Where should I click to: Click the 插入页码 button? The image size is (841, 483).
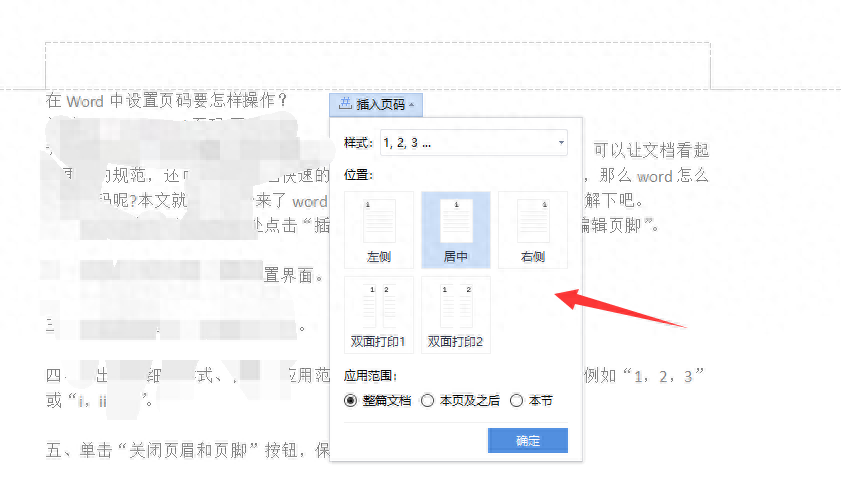pyautogui.click(x=376, y=105)
